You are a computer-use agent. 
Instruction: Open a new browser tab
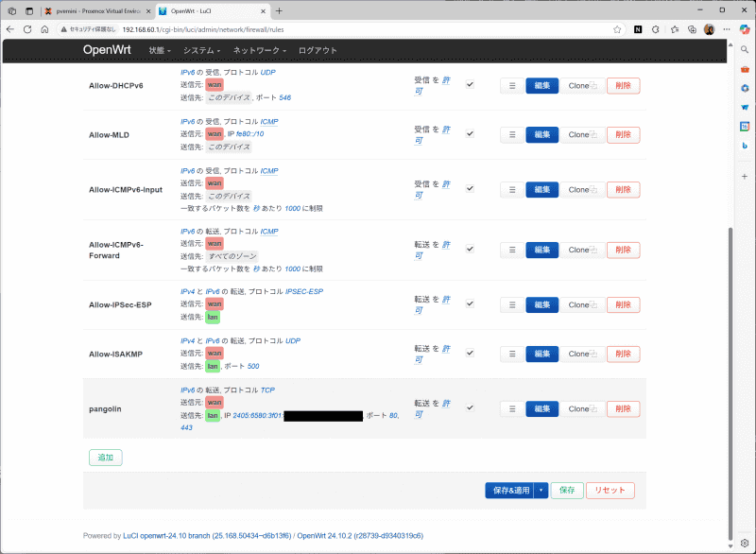279,10
